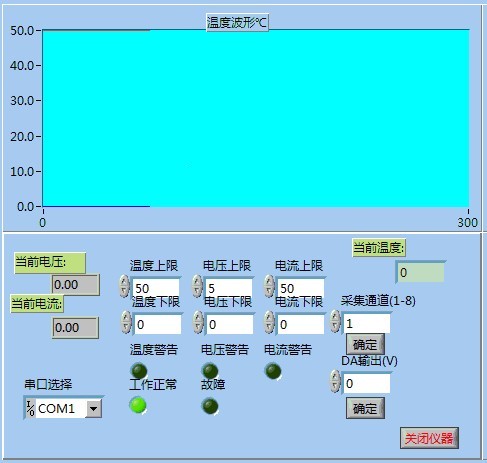Click the 300 X-axis end label
Viewport: 487px width, 463px height.
pos(467,222)
